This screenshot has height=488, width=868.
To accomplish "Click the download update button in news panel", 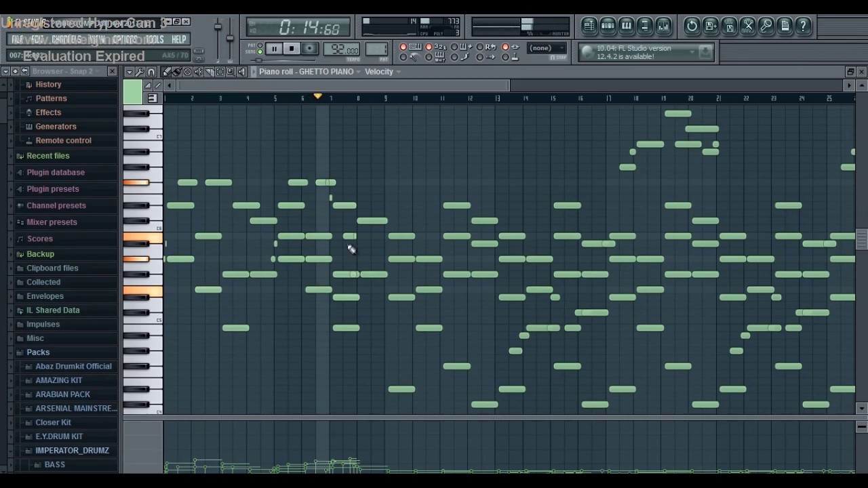I will tap(705, 52).
